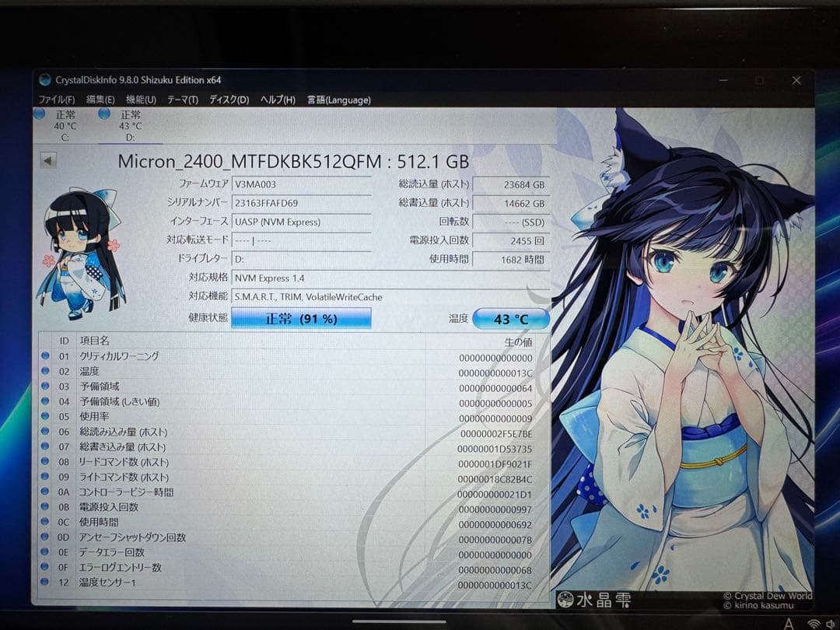Click the blue status dot for リードコマンド数
The width and height of the screenshot is (840, 630).
[x=46, y=461]
